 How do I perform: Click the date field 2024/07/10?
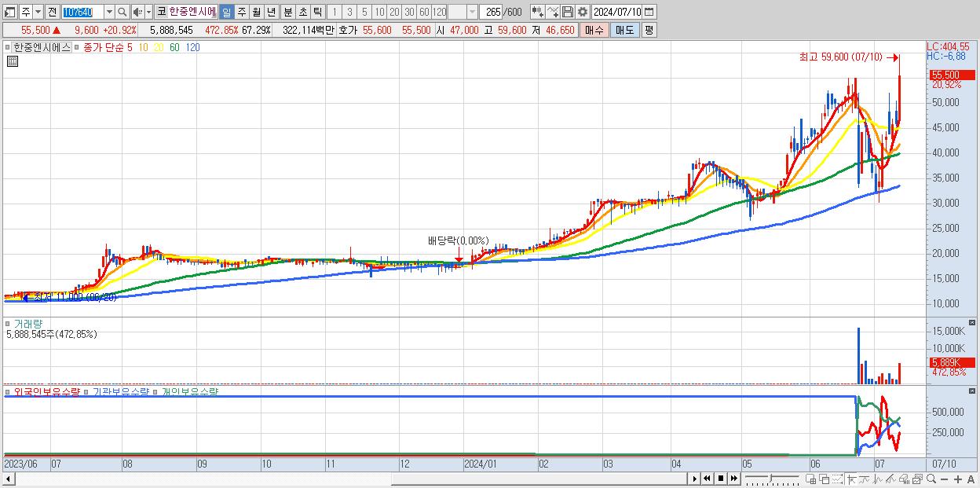[616, 12]
